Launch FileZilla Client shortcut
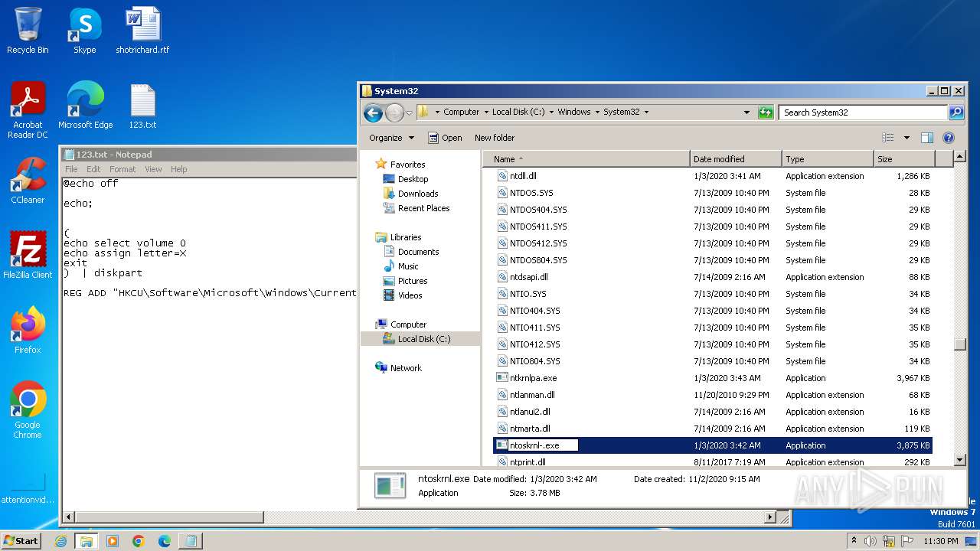This screenshot has width=980, height=551. tap(28, 255)
